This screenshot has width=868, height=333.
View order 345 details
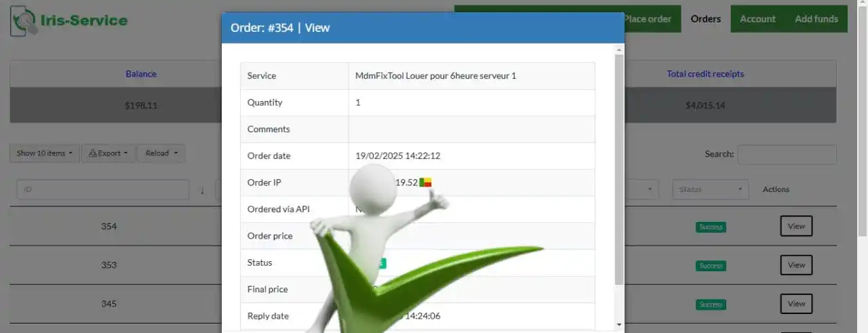pyautogui.click(x=796, y=304)
